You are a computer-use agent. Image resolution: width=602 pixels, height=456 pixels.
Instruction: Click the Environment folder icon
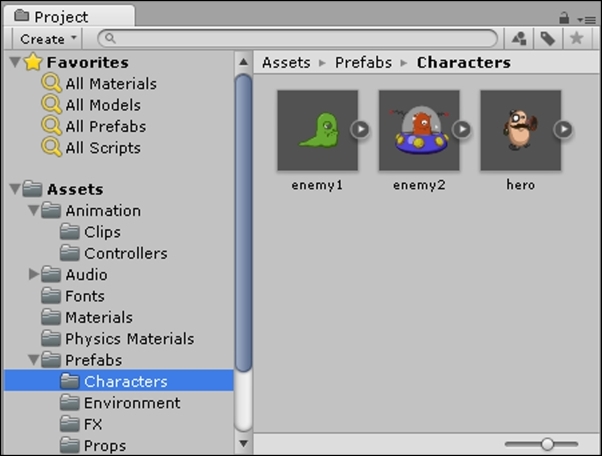click(x=69, y=403)
